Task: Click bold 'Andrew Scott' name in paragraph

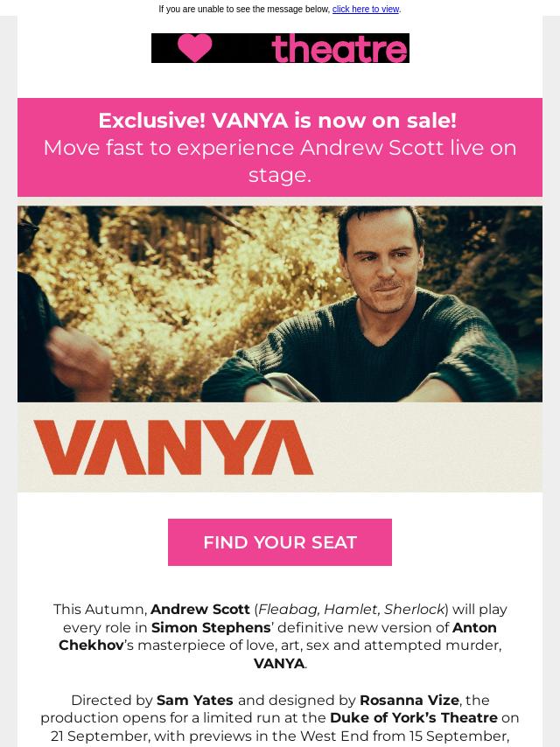Action: coord(200,610)
